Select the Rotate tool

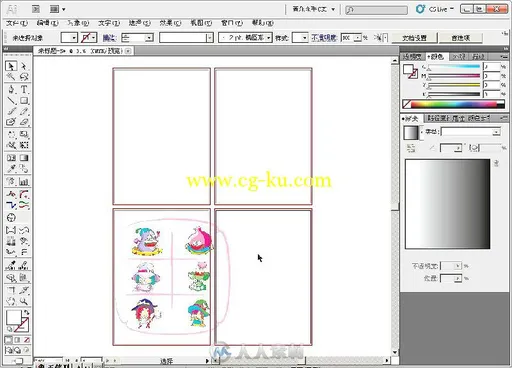(x=11, y=134)
